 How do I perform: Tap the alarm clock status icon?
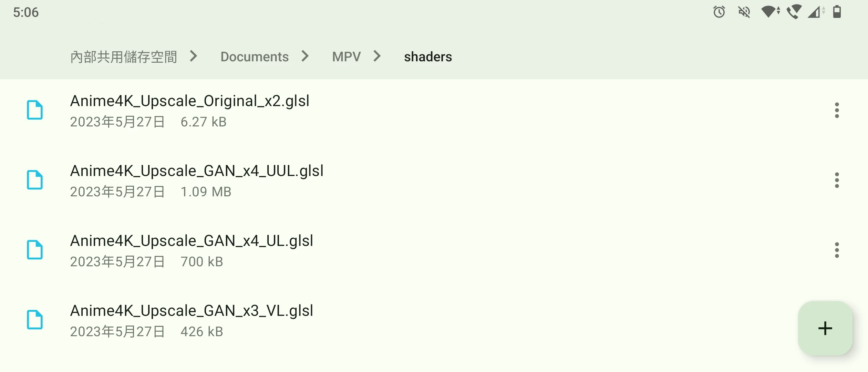[719, 12]
